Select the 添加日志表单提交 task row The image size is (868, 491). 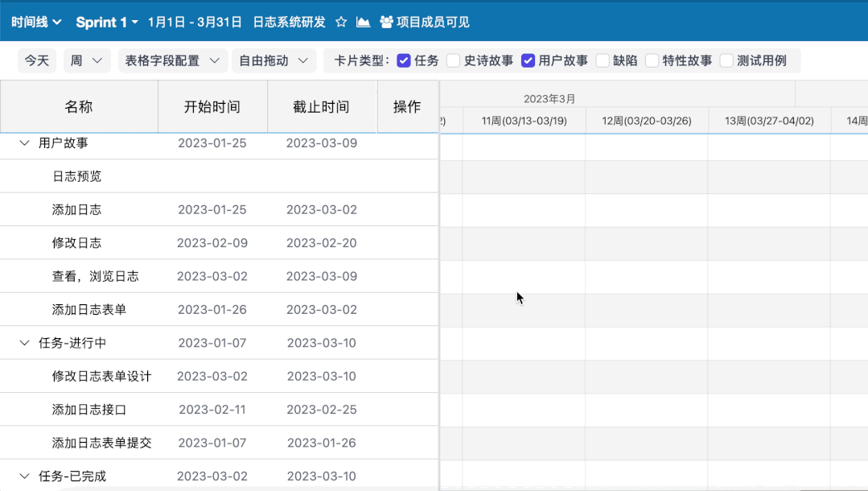tap(220, 443)
